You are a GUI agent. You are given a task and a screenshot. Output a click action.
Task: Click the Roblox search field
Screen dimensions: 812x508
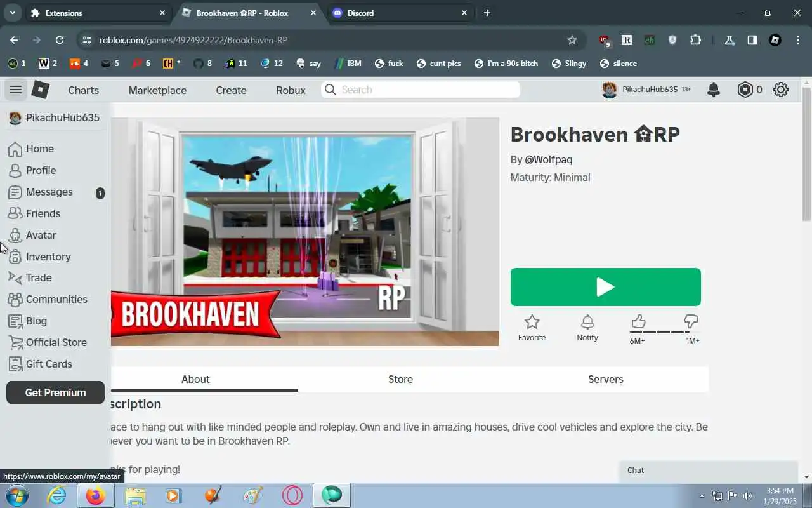(421, 90)
